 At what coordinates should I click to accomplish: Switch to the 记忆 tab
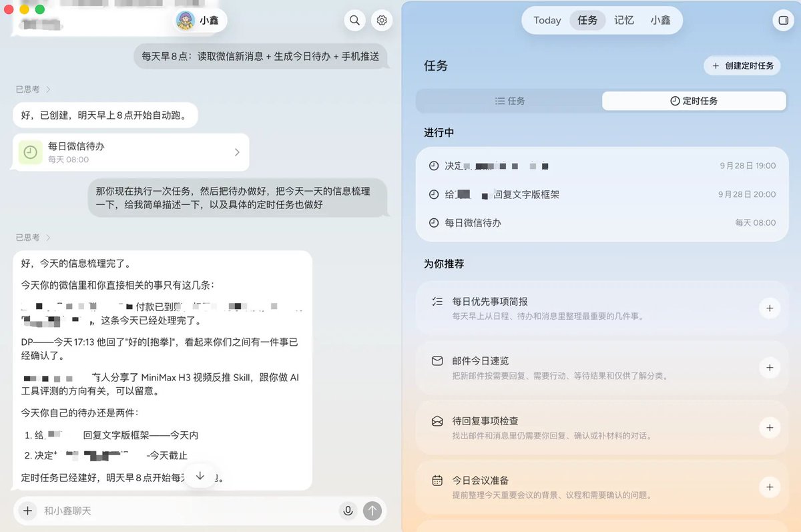[x=624, y=21]
